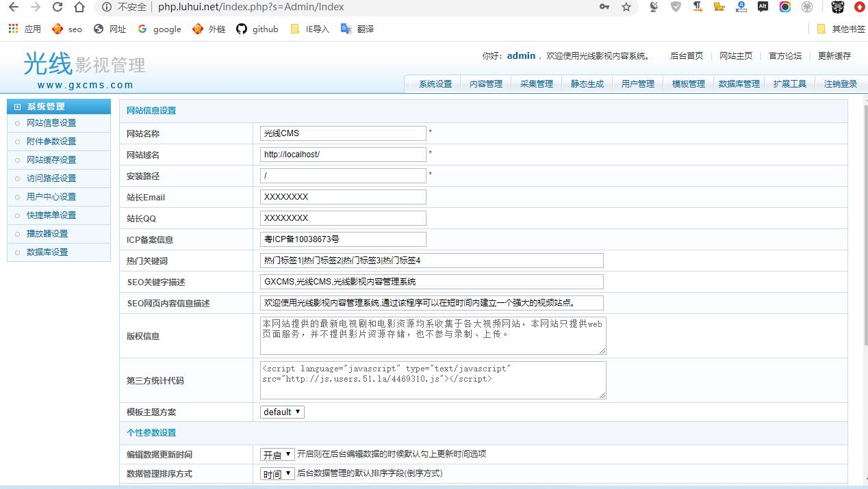Click the 第三方统计代码 textarea

coord(433,380)
